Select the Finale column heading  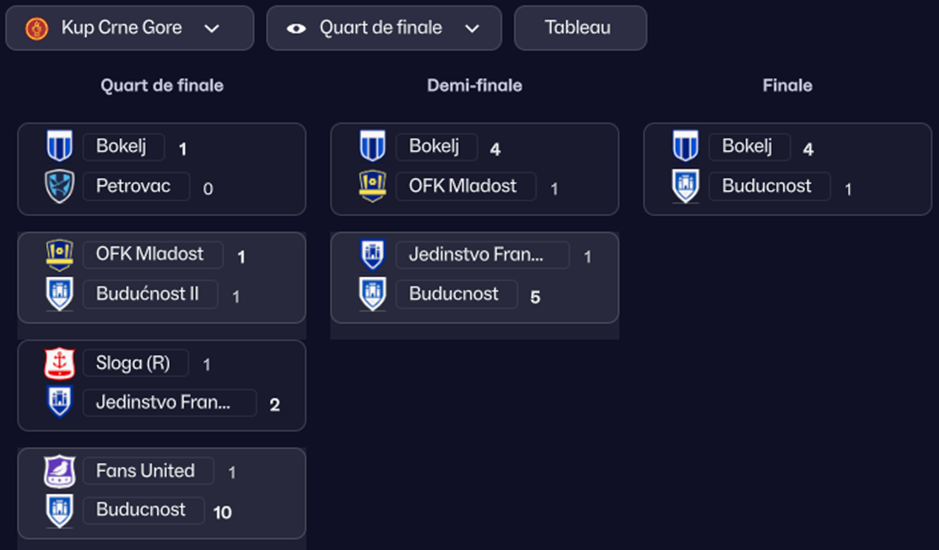click(787, 86)
